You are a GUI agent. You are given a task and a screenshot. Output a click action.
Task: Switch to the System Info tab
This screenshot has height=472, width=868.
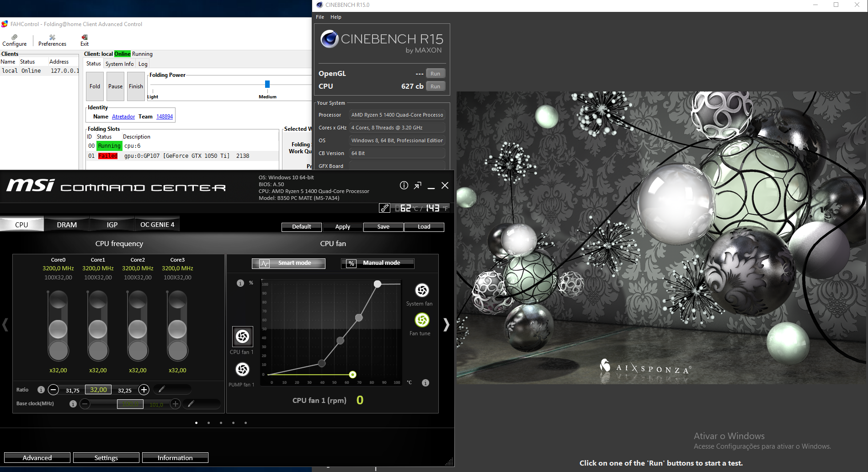(x=119, y=64)
